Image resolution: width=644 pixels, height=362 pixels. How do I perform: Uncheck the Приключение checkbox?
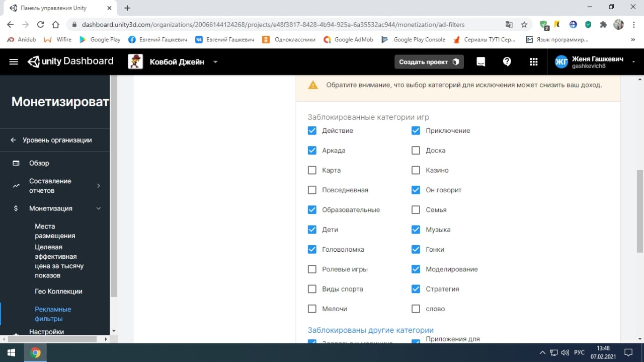pyautogui.click(x=416, y=130)
